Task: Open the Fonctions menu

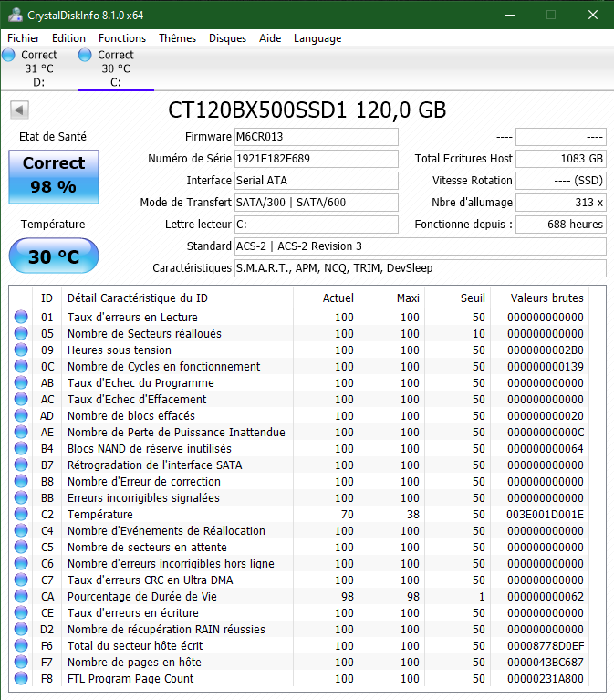Action: (x=122, y=38)
